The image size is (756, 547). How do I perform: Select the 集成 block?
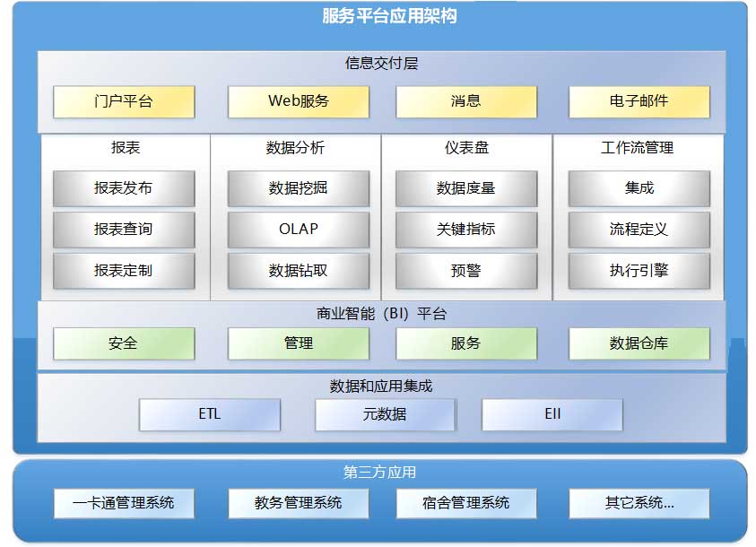[x=639, y=188]
